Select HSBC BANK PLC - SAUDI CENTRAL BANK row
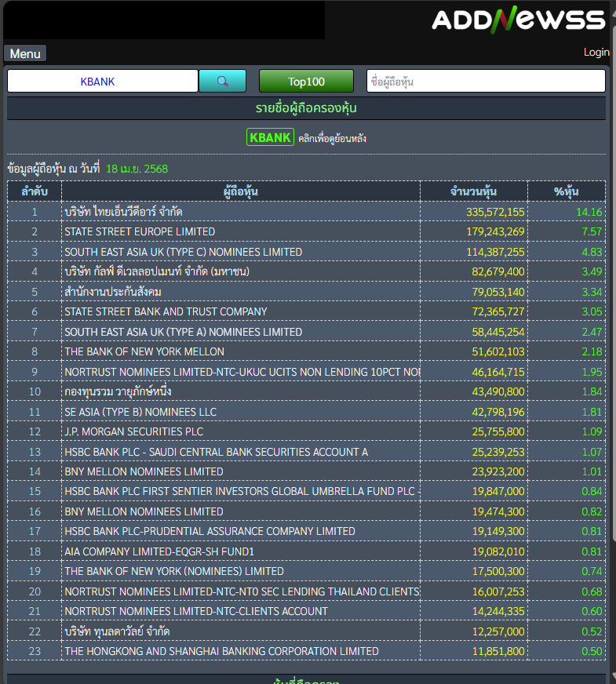The width and height of the screenshot is (616, 684). 217,452
